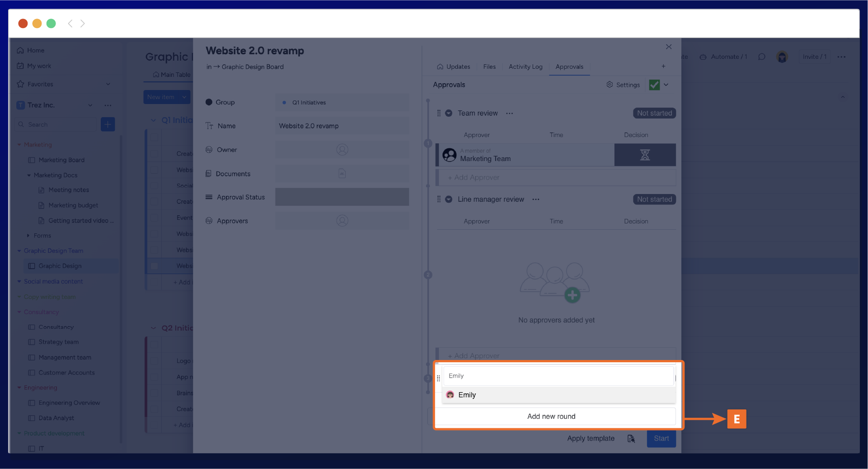This screenshot has width=868, height=469.
Task: Expand the Trez Inc. workspace dropdown
Action: [90, 105]
